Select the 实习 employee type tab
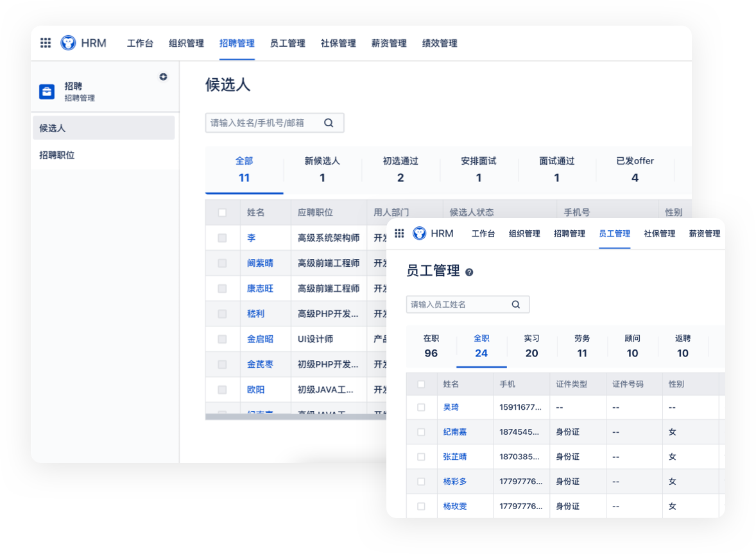The image size is (756, 554). point(531,346)
